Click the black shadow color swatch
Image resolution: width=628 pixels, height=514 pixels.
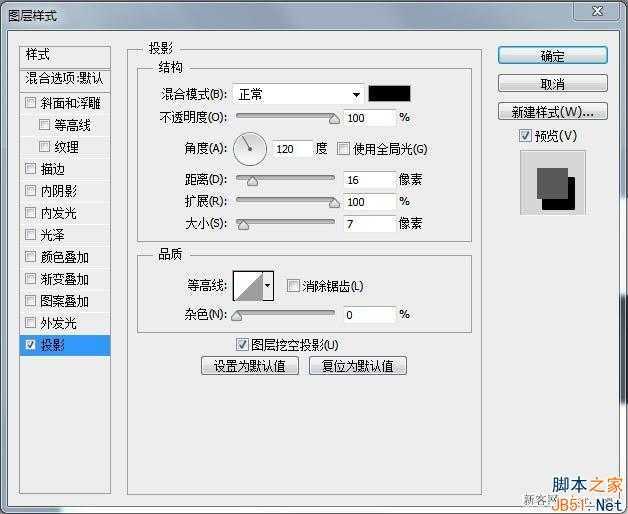point(389,93)
